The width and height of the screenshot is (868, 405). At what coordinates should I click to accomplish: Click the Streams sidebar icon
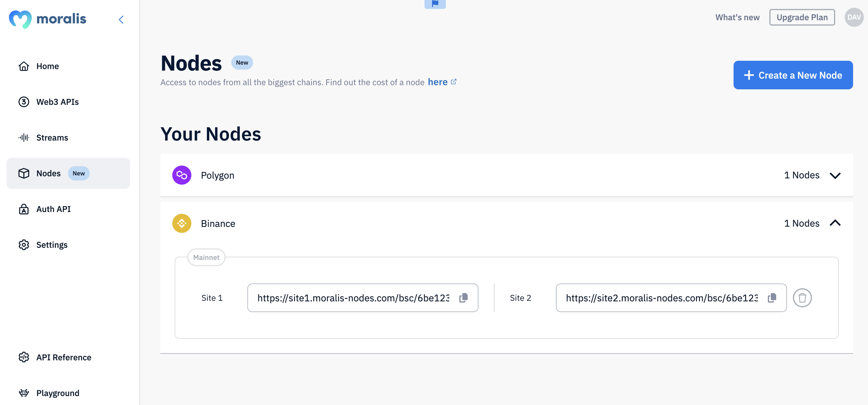[23, 137]
